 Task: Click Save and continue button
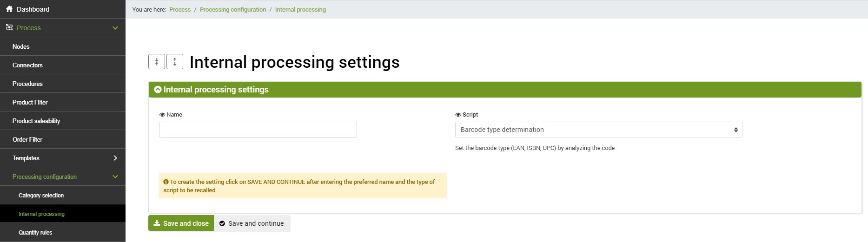tap(252, 223)
